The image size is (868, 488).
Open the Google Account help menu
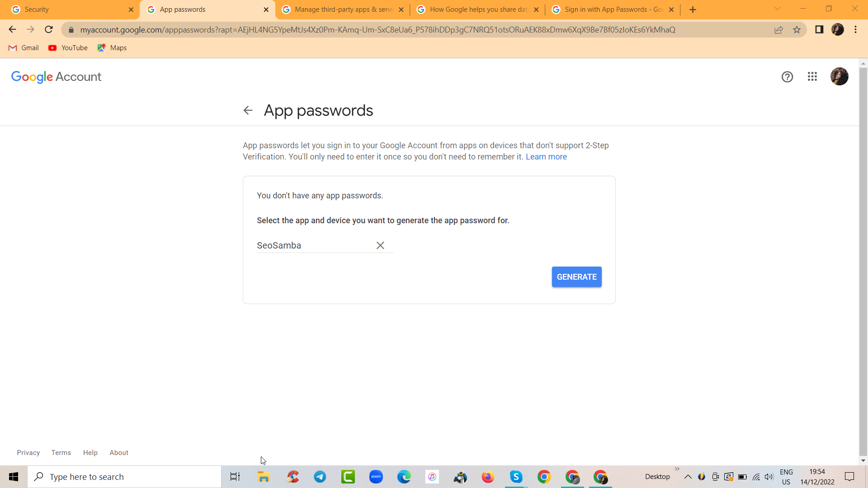click(x=788, y=76)
